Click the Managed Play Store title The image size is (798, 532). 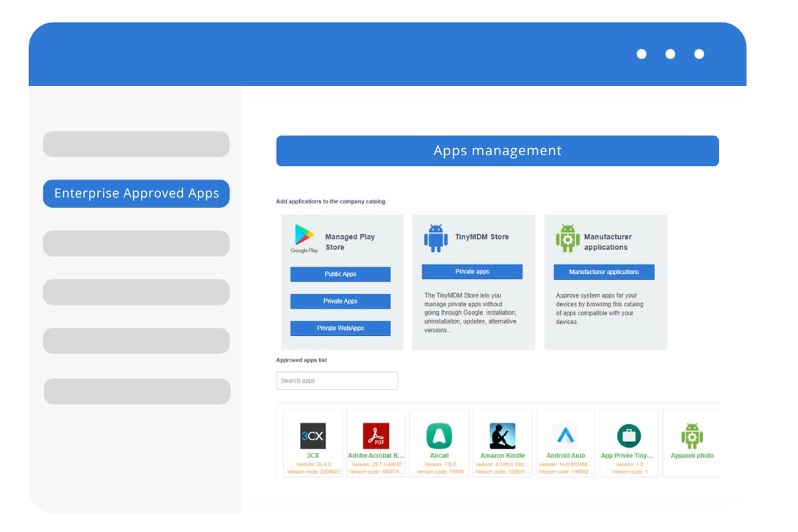(x=350, y=242)
